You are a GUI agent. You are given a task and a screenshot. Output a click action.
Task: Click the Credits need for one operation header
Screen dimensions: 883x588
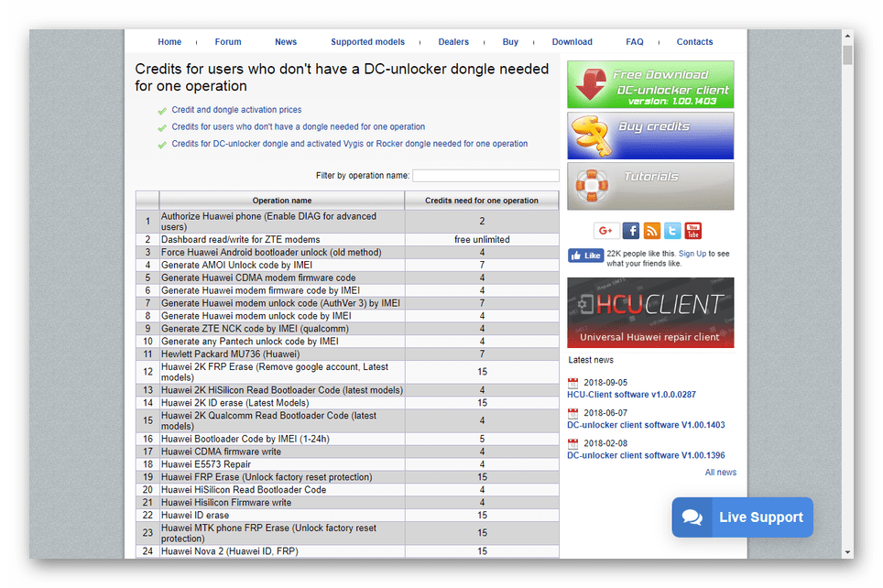point(482,201)
